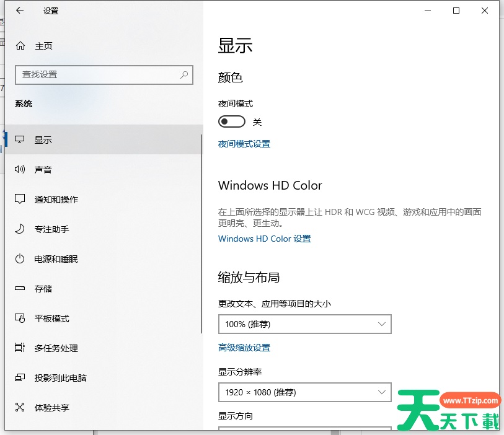Viewport: 504px width, 435px height.
Task: Click the storage icon next to 存储
Action: [20, 289]
